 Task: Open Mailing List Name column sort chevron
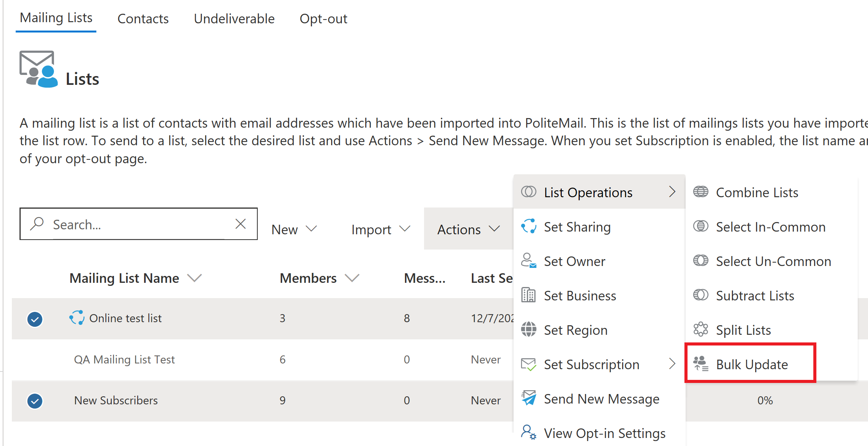click(x=195, y=278)
